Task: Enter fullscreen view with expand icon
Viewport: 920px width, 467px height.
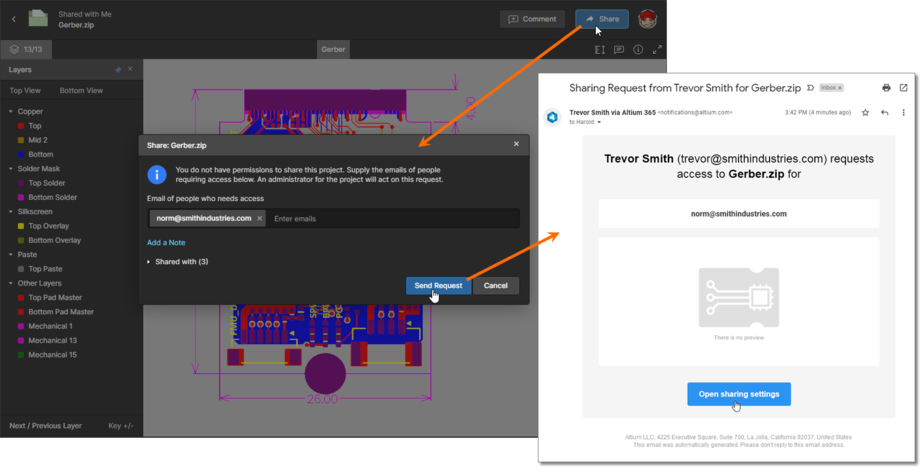Action: pyautogui.click(x=657, y=49)
